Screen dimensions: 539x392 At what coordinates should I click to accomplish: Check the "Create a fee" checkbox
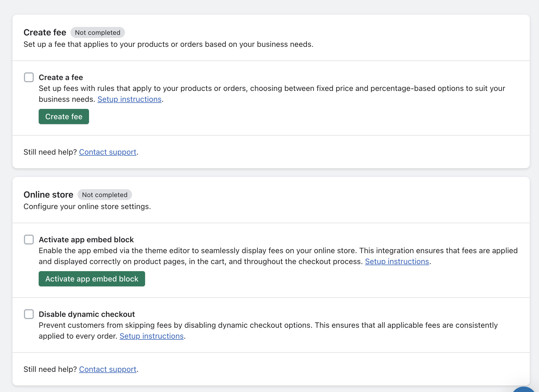pyautogui.click(x=29, y=77)
